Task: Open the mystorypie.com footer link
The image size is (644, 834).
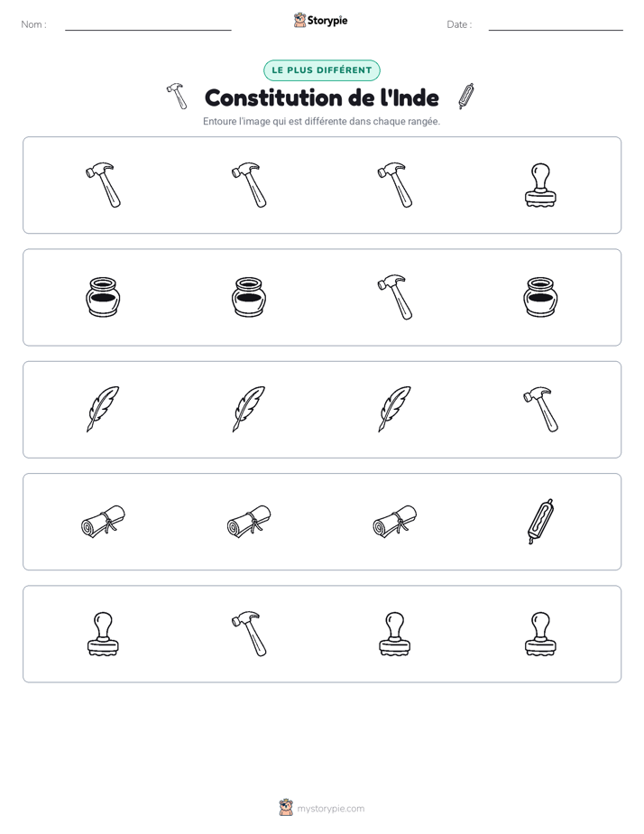Action: click(322, 809)
